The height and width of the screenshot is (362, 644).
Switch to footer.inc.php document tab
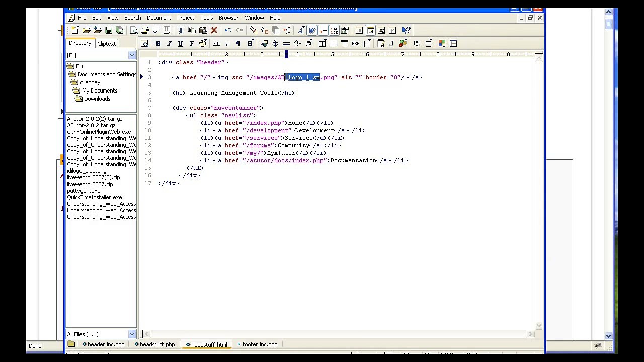click(x=257, y=344)
